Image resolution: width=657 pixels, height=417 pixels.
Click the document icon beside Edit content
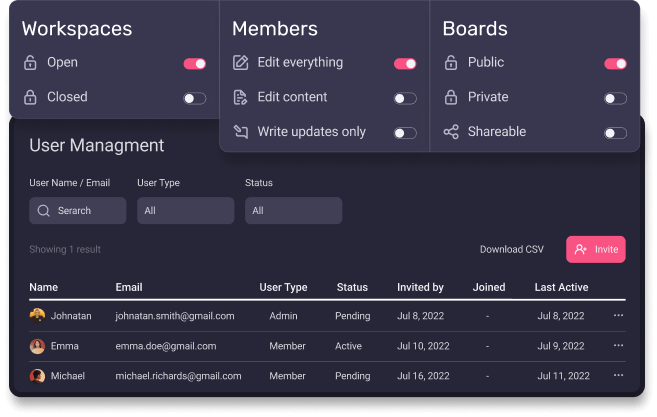[240, 98]
